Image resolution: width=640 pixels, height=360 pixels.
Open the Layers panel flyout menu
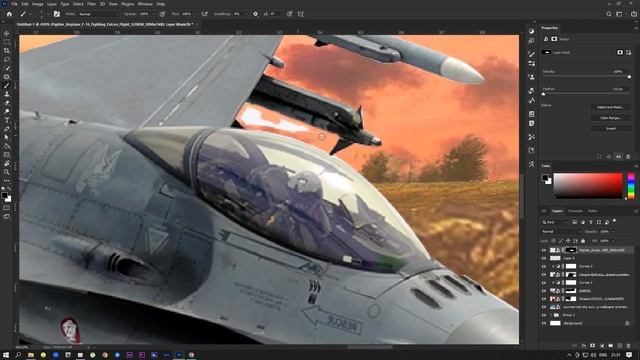tap(636, 211)
